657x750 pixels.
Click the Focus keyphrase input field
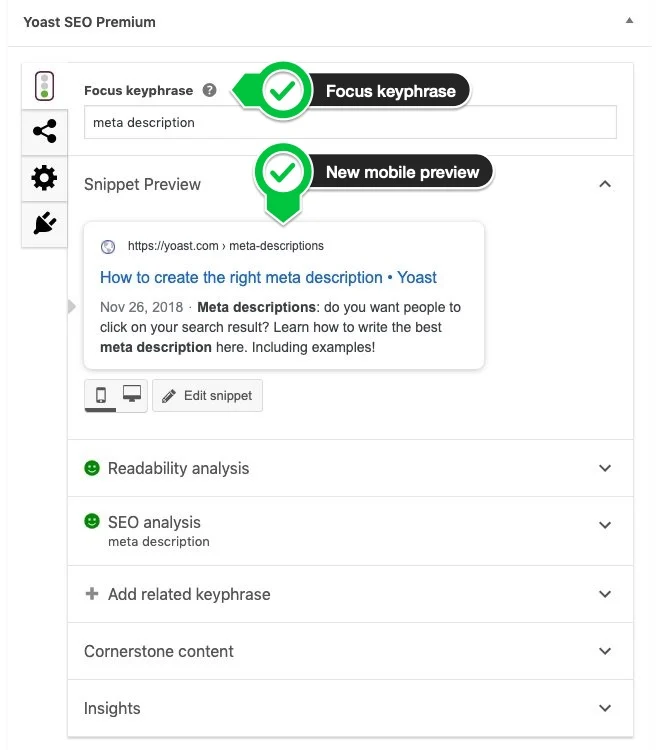point(350,123)
